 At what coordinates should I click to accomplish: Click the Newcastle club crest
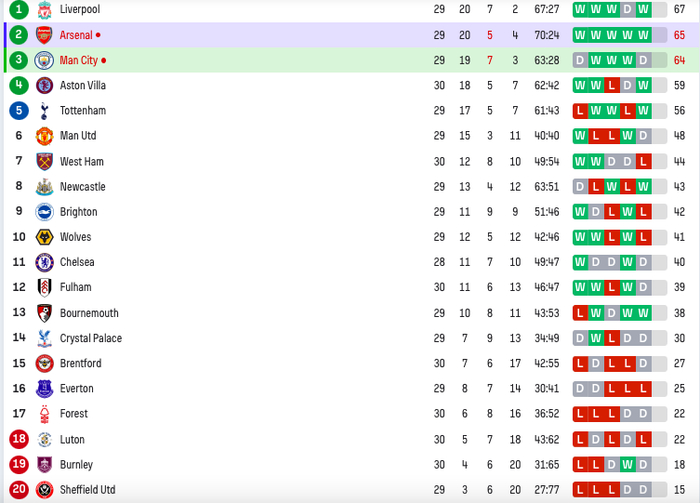(44, 186)
